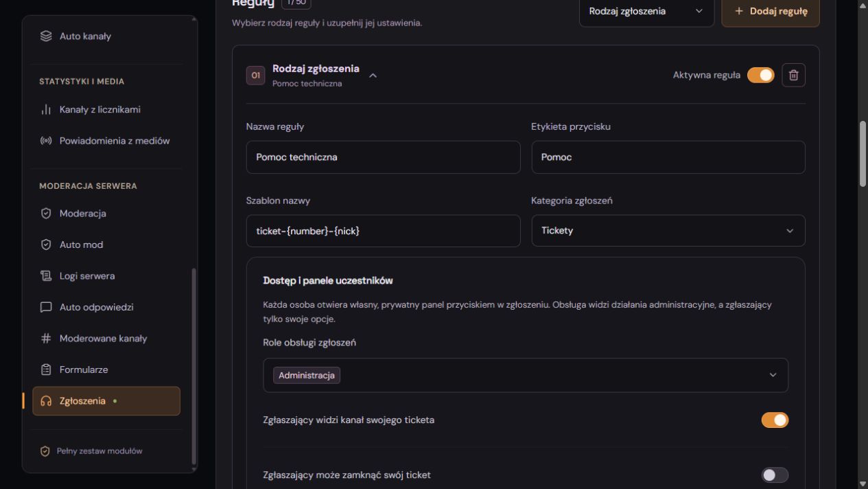Open Logi serwera in the sidebar
This screenshot has height=489, width=868.
[106, 276]
